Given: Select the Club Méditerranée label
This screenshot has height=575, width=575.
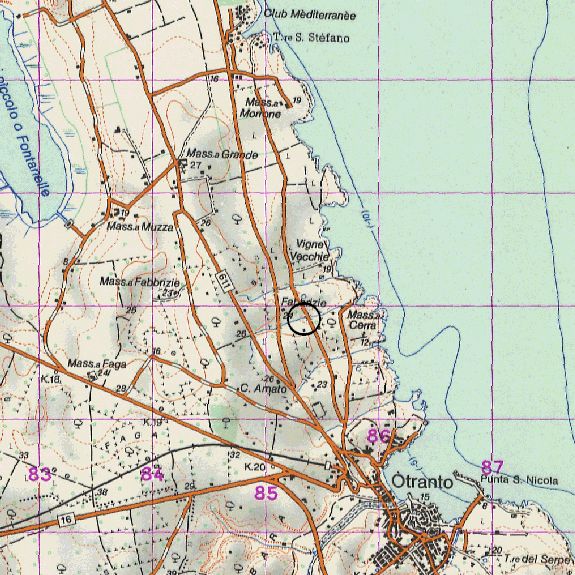Looking at the screenshot, I should 310,15.
